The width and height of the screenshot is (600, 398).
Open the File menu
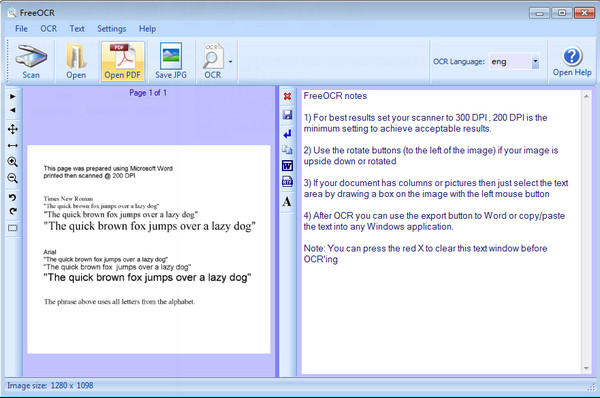21,29
